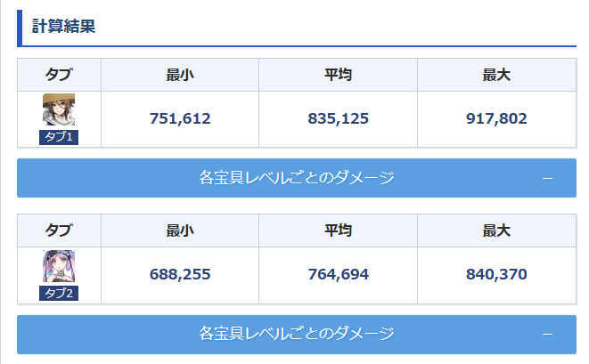Select the タブ1 label badge
589x364 pixels.
(x=59, y=137)
